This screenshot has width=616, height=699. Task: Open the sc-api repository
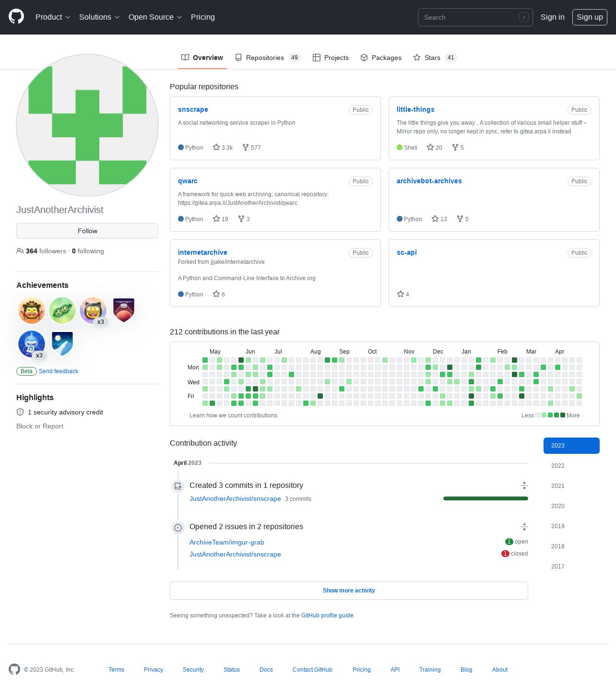(x=407, y=252)
